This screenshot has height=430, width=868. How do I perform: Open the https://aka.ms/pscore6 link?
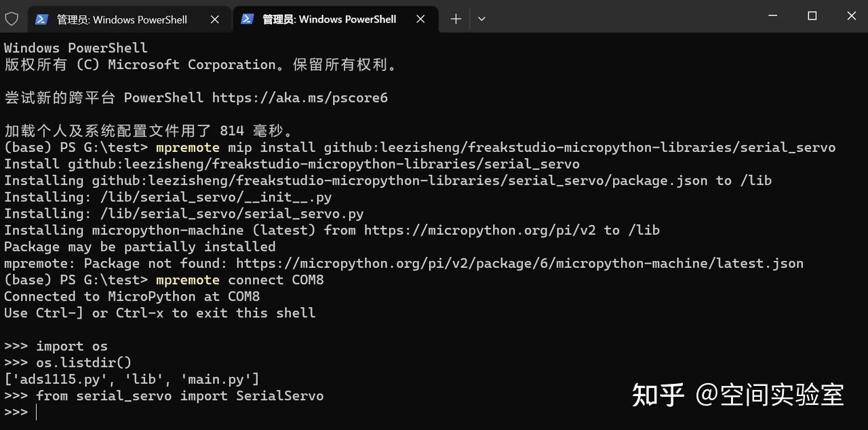pos(300,97)
